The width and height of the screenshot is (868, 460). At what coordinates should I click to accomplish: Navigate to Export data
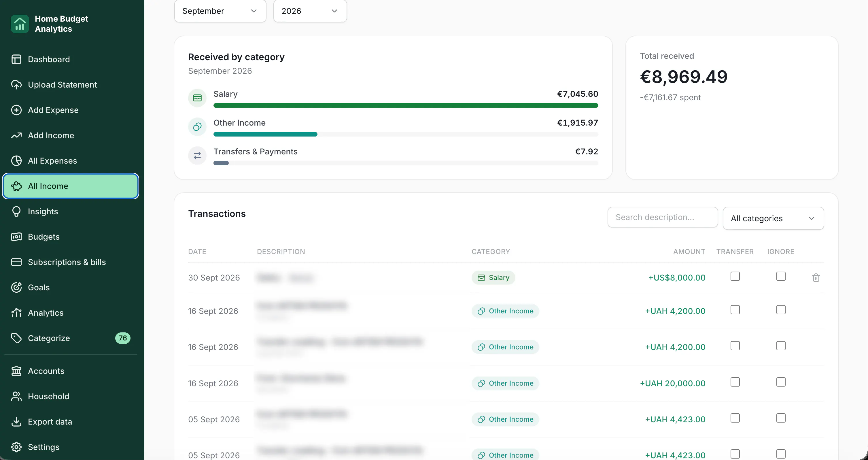[70, 422]
